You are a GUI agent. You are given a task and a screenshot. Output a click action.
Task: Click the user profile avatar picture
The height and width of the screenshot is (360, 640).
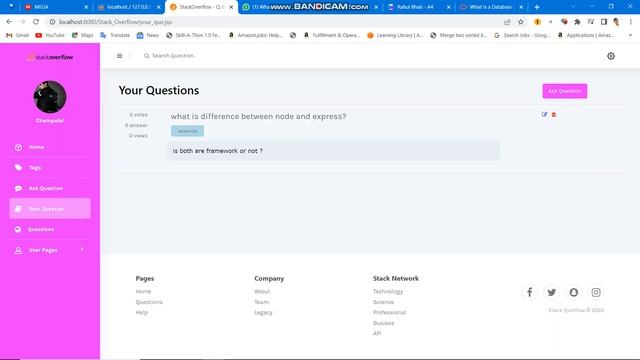[50, 97]
